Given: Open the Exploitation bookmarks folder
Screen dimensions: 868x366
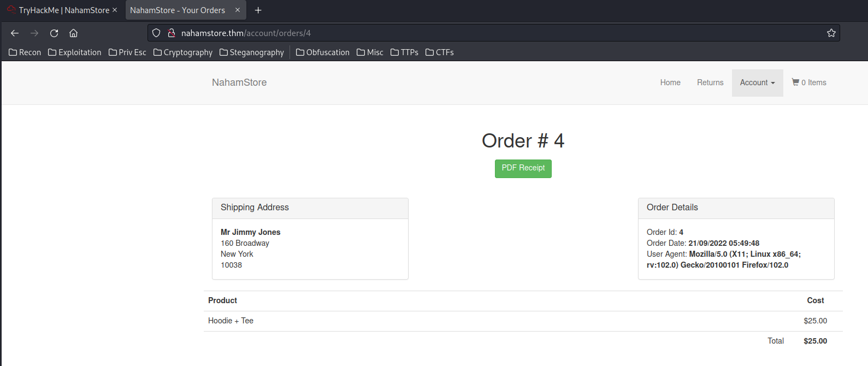Looking at the screenshot, I should point(75,52).
